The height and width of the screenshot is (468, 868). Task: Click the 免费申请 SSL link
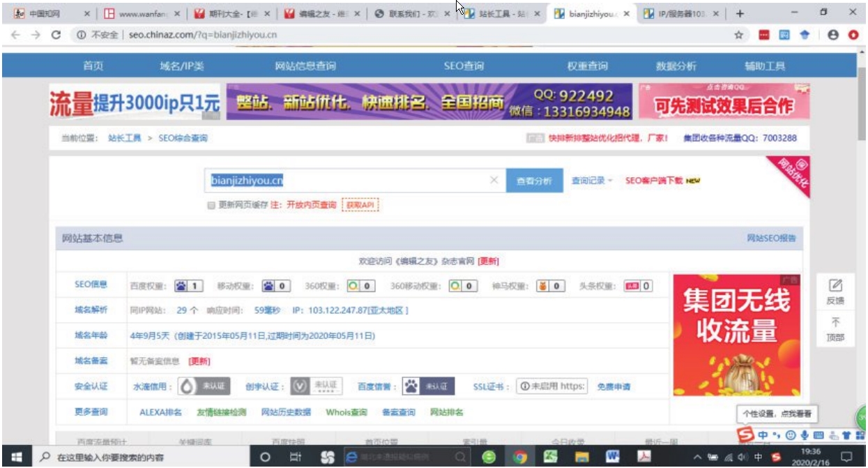614,386
